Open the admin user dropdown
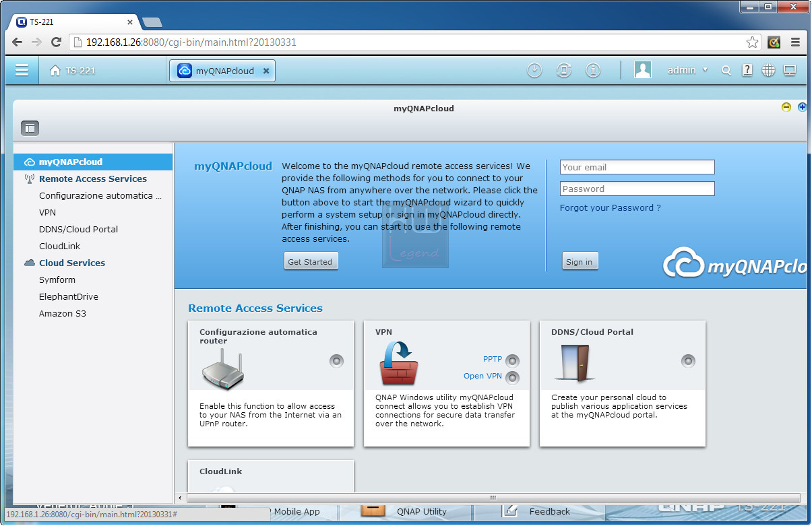Viewport: 812px width, 526px height. click(x=688, y=70)
